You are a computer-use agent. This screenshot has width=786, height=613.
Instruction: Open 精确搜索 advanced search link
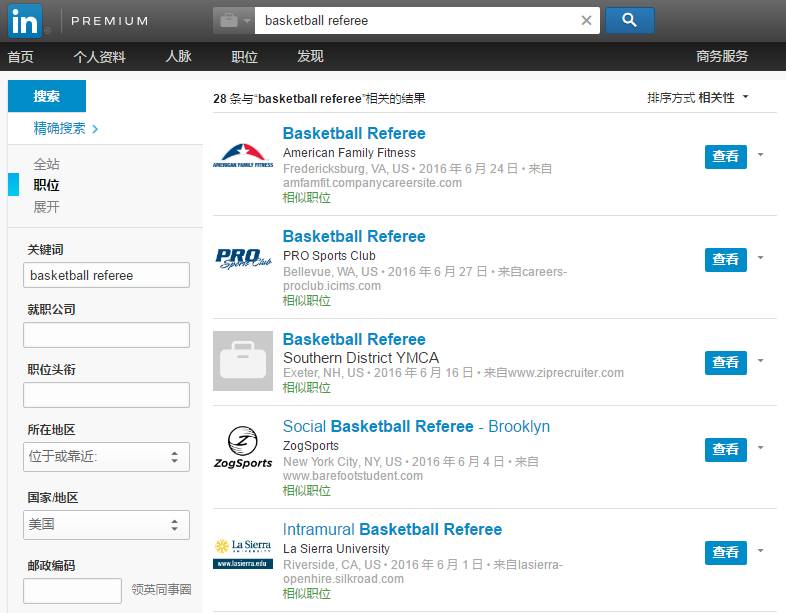[65, 128]
